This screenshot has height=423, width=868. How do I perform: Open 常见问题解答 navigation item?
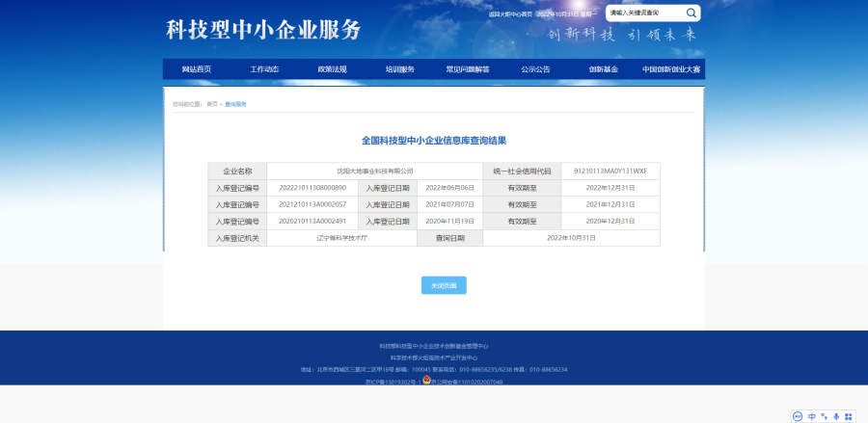pyautogui.click(x=468, y=69)
